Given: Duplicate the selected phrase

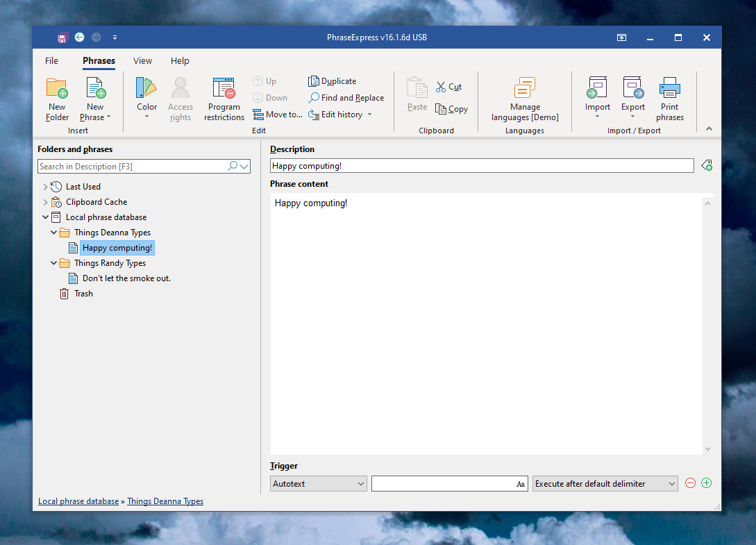Looking at the screenshot, I should pyautogui.click(x=333, y=81).
